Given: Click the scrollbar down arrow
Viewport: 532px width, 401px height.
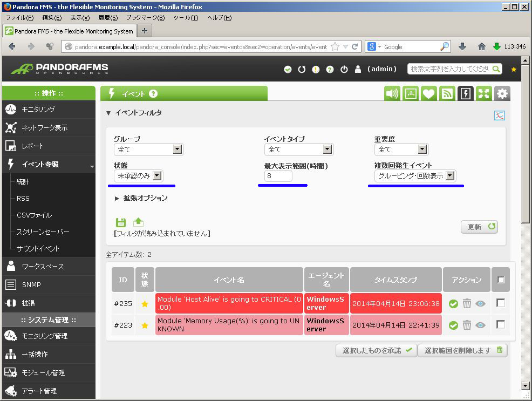Looking at the screenshot, I should pyautogui.click(x=525, y=386).
